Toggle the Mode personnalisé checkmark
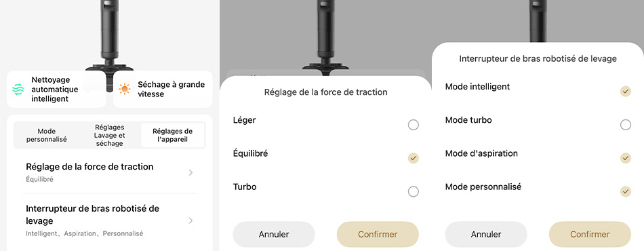 pyautogui.click(x=625, y=191)
